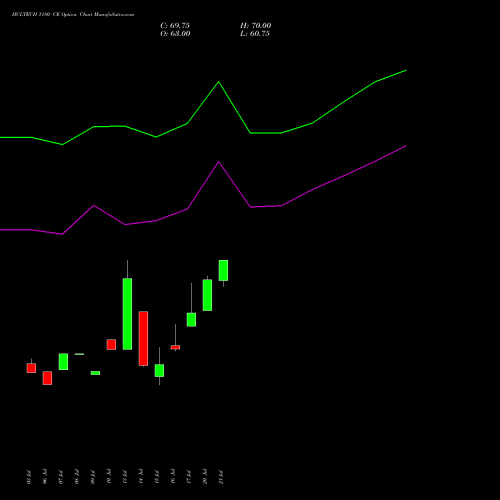Select the green candle for 15 Jul
The width and height of the screenshot is (500, 500).
pos(159,370)
